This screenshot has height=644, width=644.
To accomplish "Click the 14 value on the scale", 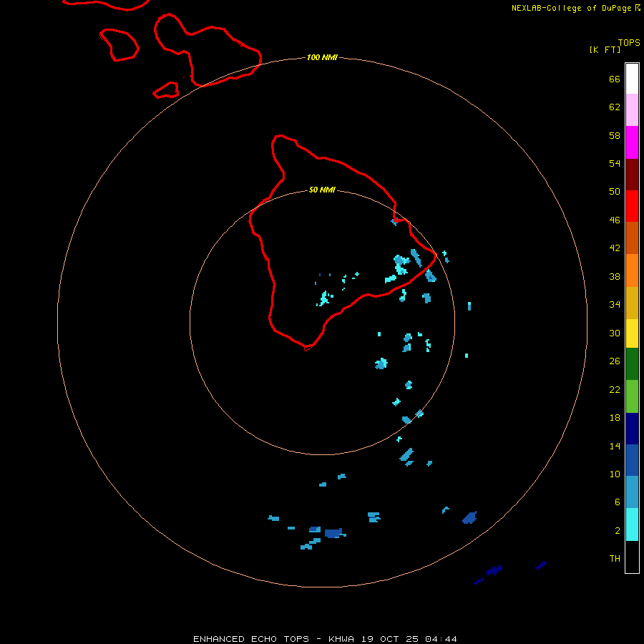I will (615, 446).
